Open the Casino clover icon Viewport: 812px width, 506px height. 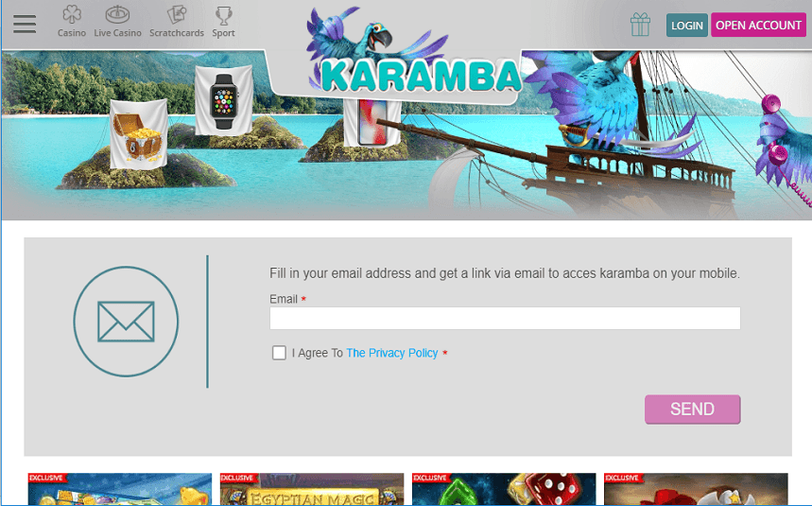point(72,14)
